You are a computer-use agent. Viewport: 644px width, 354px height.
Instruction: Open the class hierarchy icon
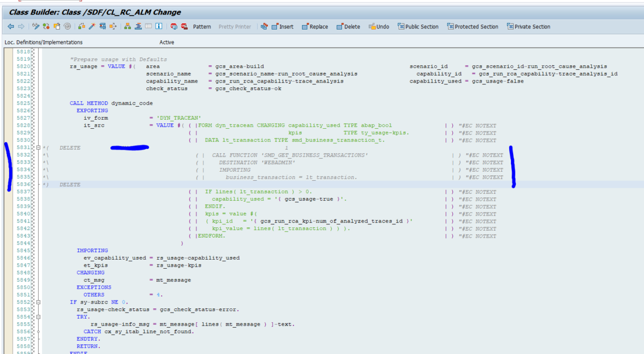pyautogui.click(x=128, y=26)
